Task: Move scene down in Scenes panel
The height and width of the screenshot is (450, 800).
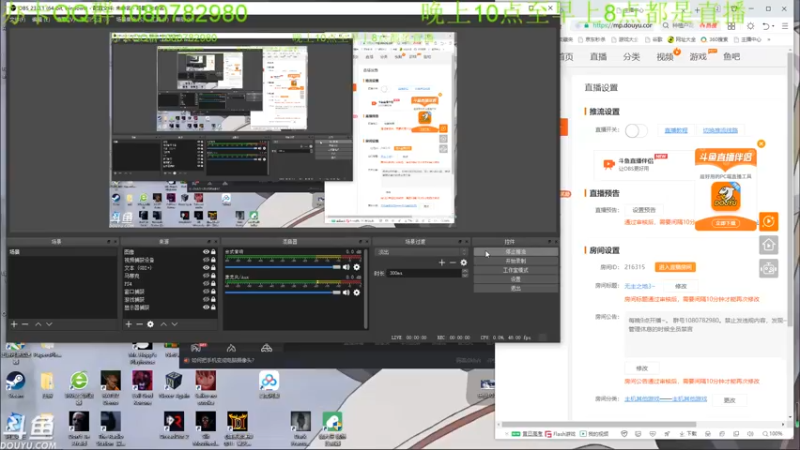Action: (x=49, y=324)
